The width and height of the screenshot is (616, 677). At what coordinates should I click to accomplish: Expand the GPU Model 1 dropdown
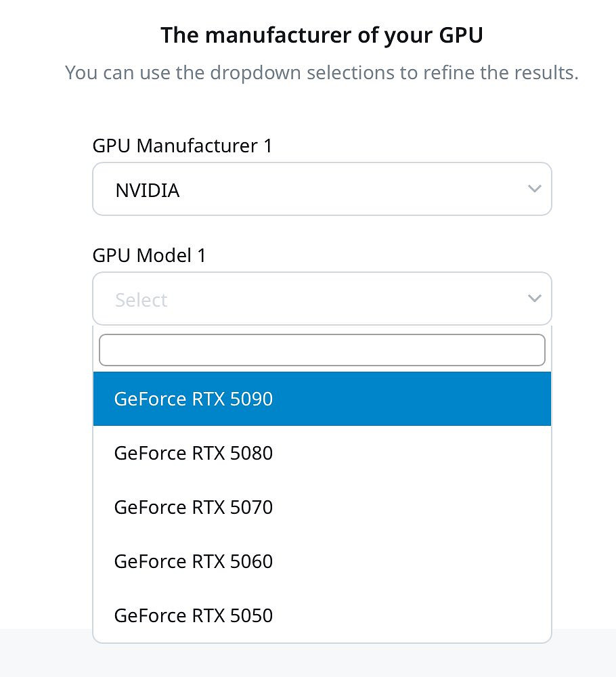[322, 299]
